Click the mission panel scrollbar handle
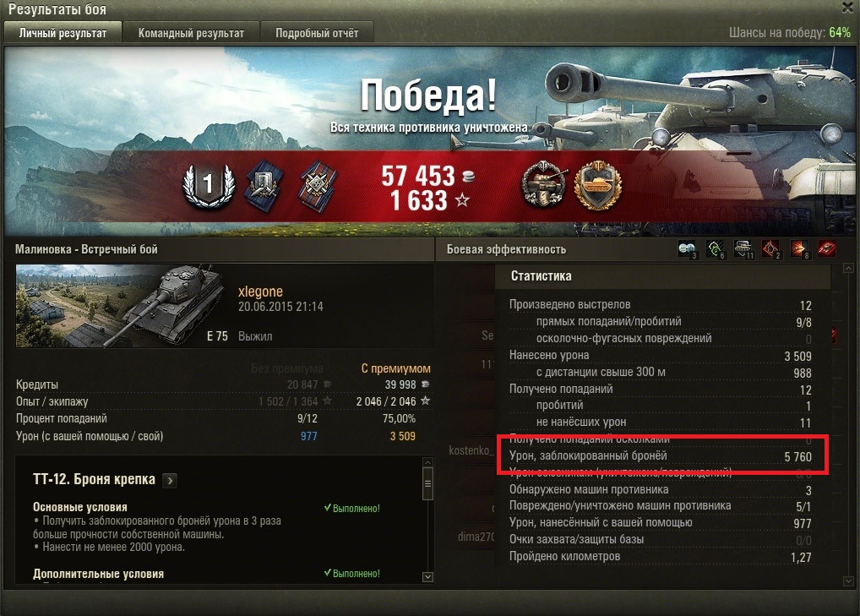Viewport: 860px width, 616px height. (x=427, y=484)
